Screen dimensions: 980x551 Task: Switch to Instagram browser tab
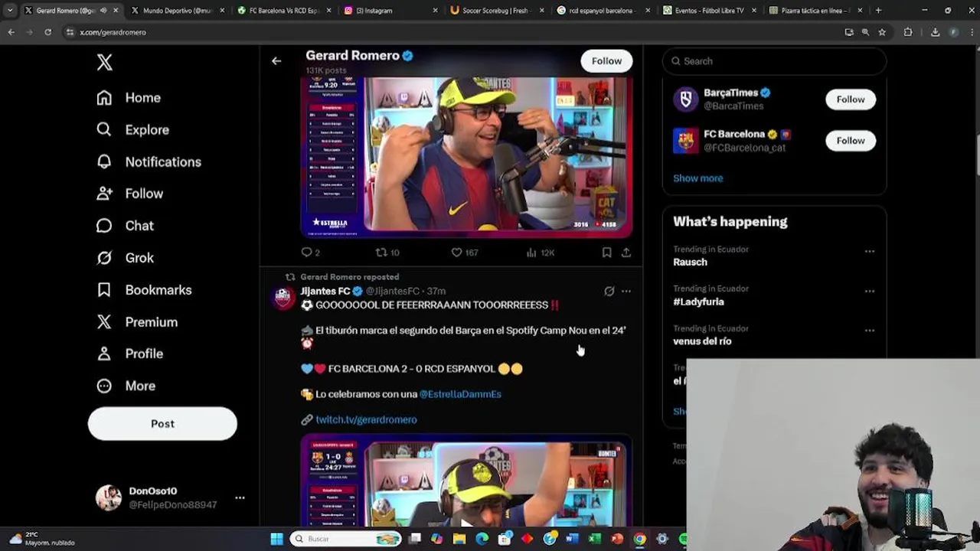pos(390,11)
